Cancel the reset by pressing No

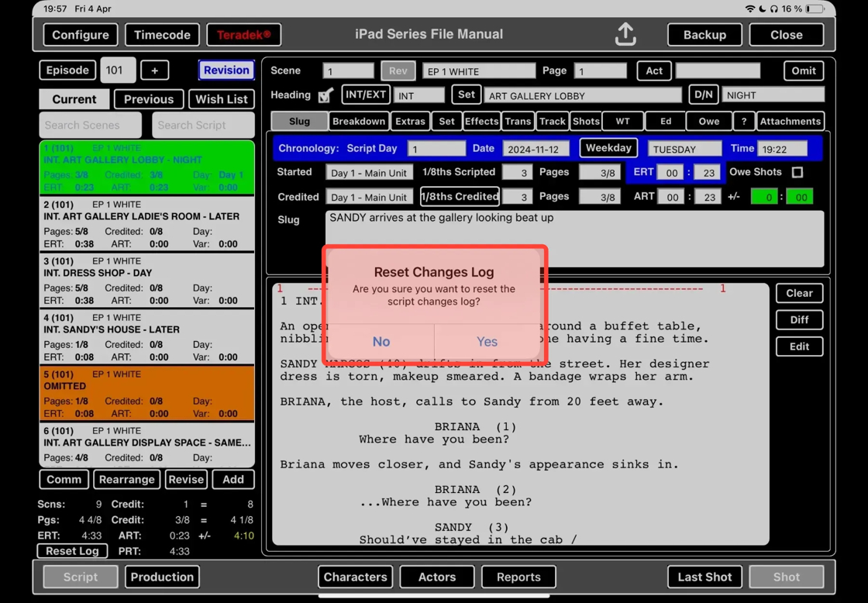381,341
